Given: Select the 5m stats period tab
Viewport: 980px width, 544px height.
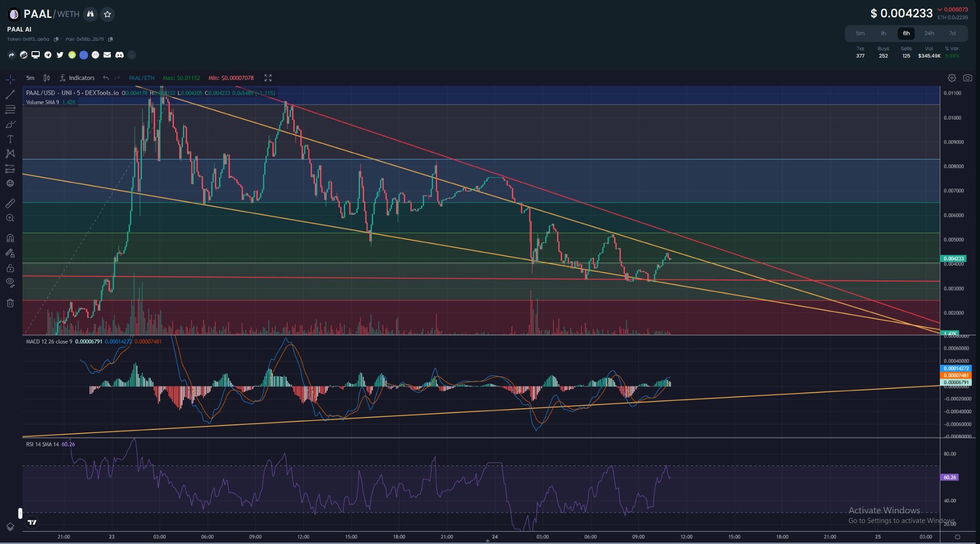Looking at the screenshot, I should pos(860,34).
